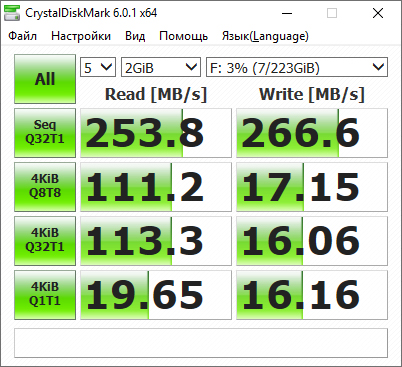Click the 4KiB Q1T1 read result 19.65
This screenshot has height=367, width=402.
(156, 295)
